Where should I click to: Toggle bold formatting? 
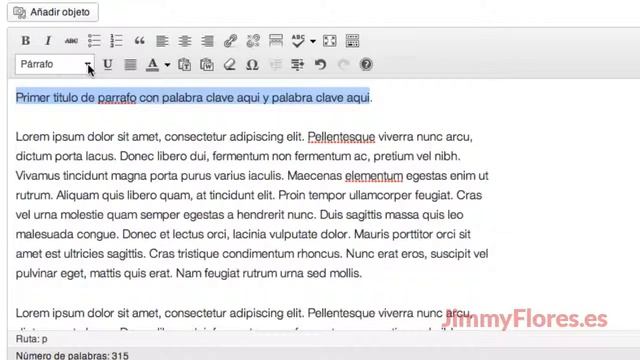(26, 41)
